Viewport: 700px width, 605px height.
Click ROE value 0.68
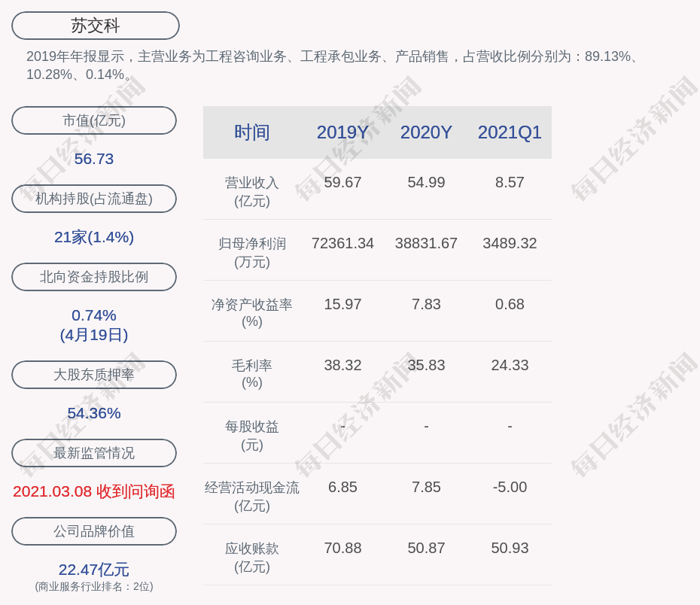coord(510,304)
